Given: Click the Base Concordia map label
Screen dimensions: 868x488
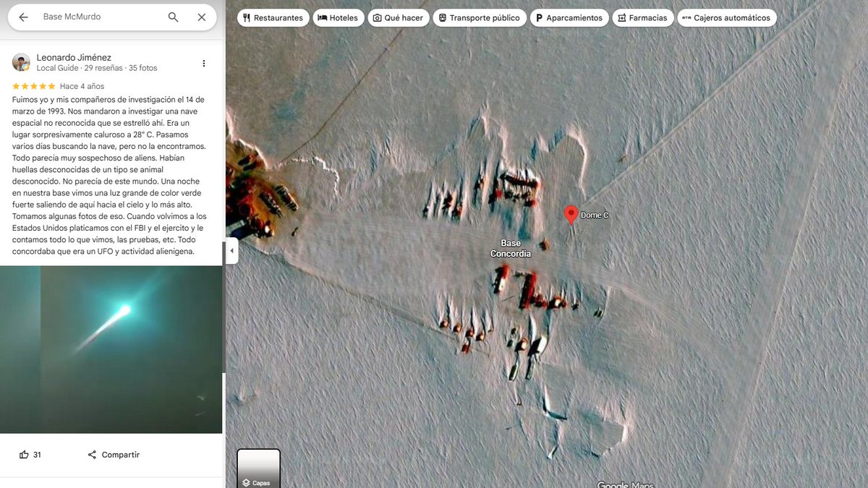Looking at the screenshot, I should click(x=511, y=249).
